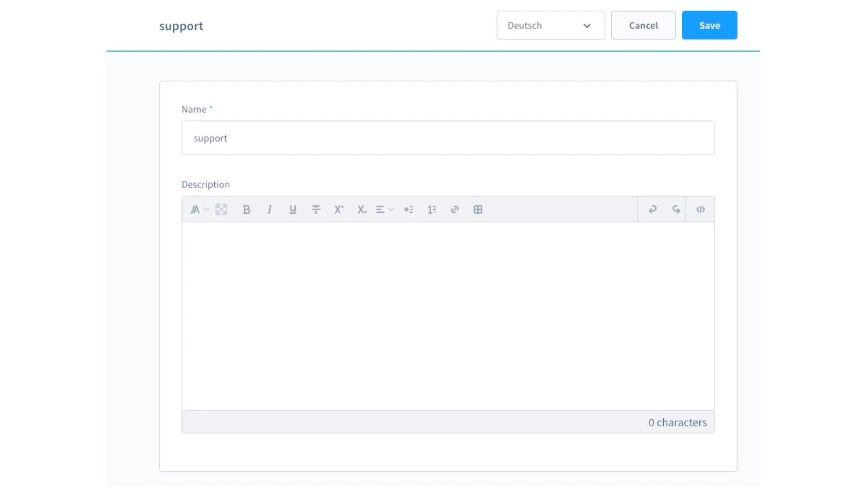Create an ordered list

point(432,209)
